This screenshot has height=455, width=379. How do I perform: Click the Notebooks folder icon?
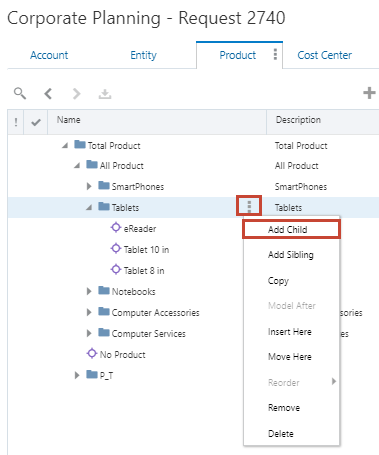(x=104, y=290)
